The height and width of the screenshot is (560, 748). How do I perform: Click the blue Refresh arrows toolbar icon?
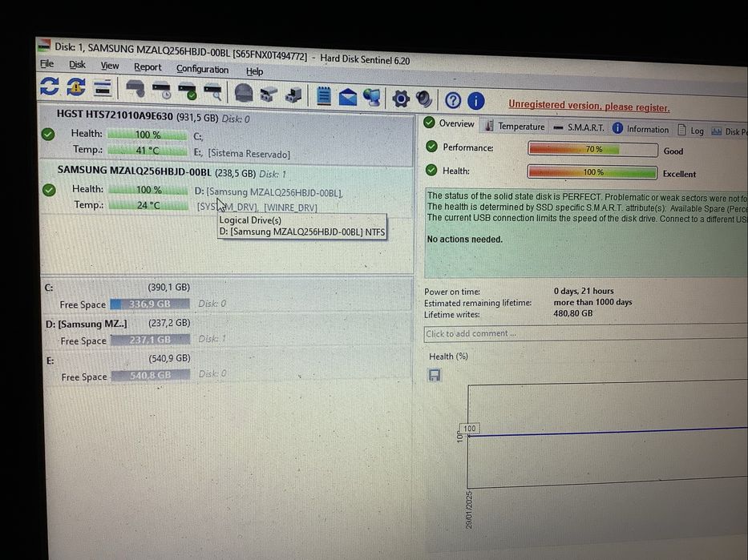(x=50, y=87)
